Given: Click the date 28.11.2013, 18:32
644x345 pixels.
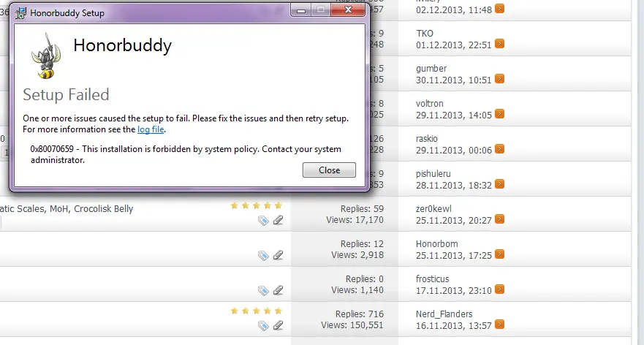Looking at the screenshot, I should 453,185.
